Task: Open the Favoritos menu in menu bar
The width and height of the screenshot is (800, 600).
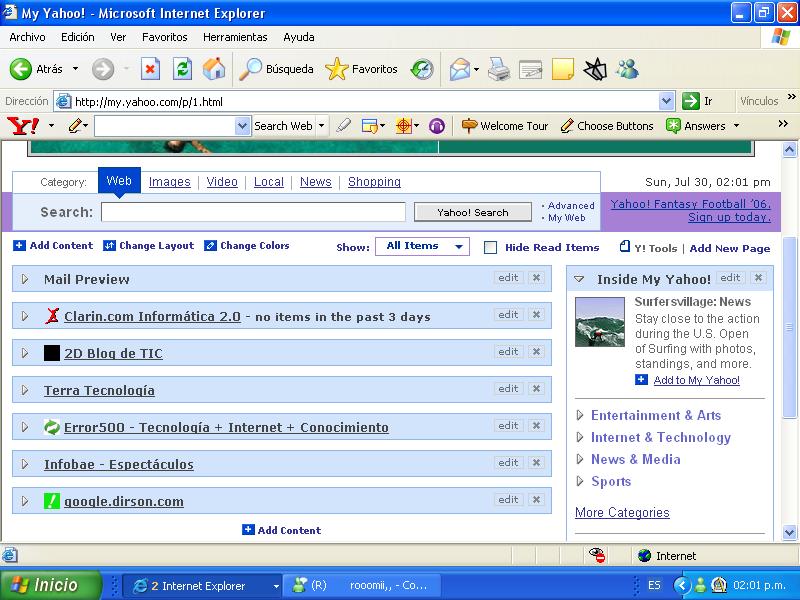Action: coord(165,37)
